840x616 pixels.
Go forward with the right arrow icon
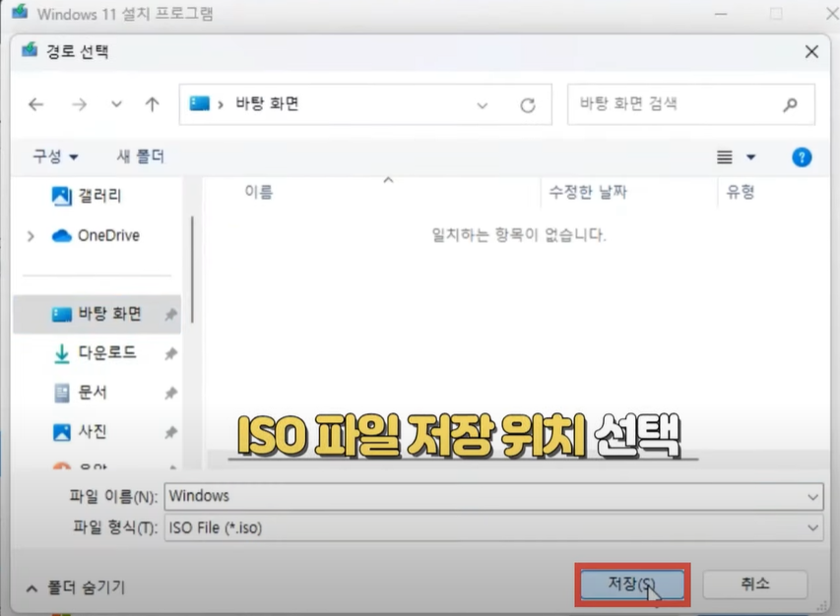pos(80,104)
